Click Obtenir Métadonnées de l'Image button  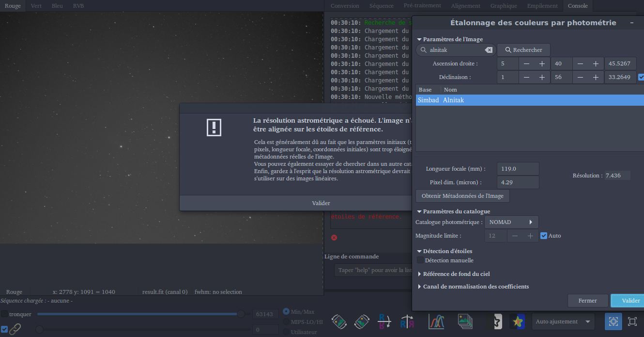point(462,196)
